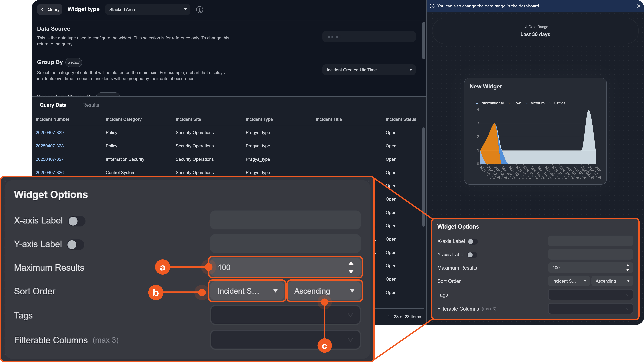Close the date range info banner

click(x=639, y=6)
